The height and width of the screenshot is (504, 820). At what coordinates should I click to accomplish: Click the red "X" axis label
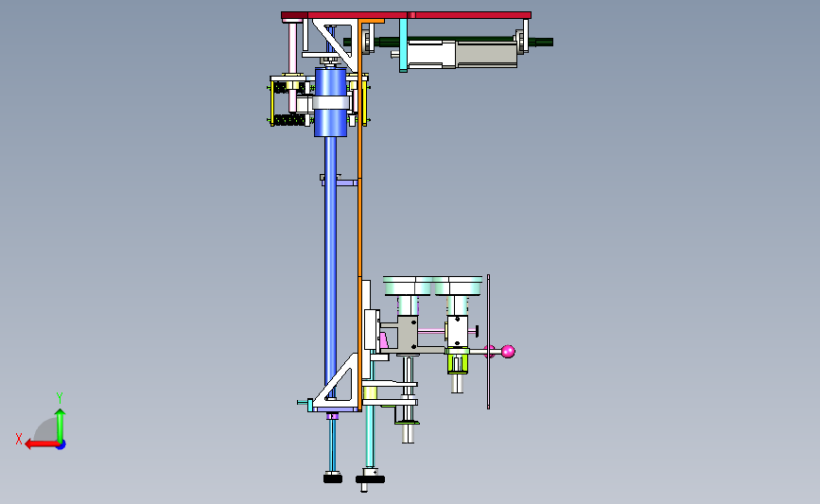(x=19, y=439)
